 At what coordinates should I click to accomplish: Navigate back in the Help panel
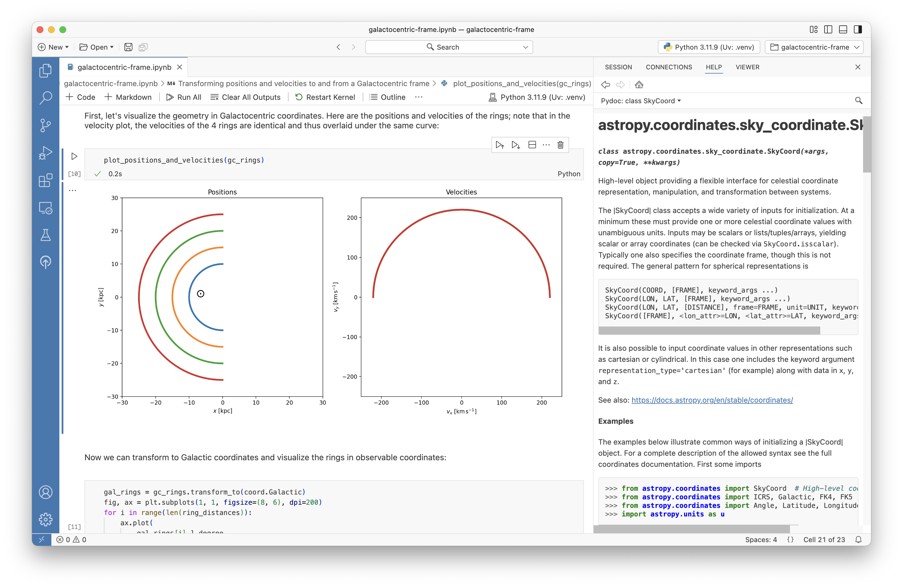coord(606,84)
